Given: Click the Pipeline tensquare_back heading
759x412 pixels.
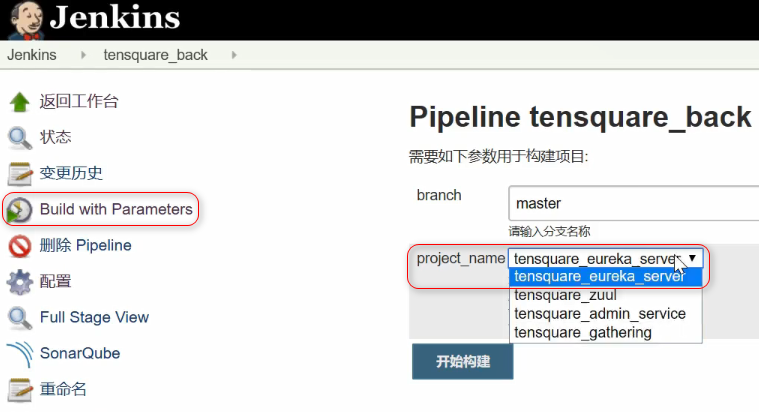Looking at the screenshot, I should [580, 117].
